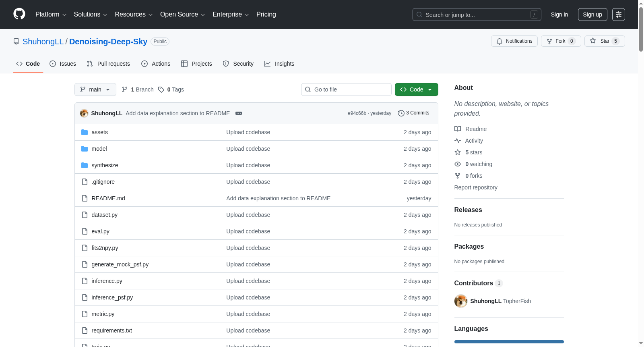Switch to the Code tab
Viewport: 644px width, 347px height.
coord(28,64)
